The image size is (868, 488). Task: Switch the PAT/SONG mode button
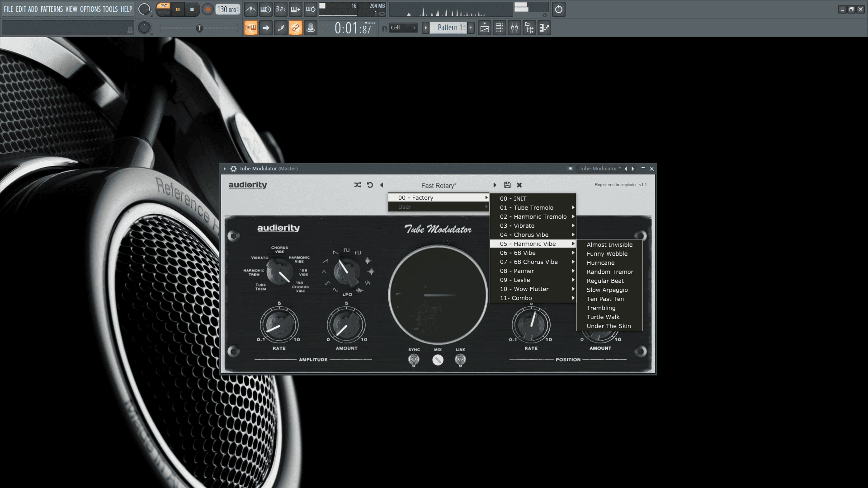[164, 9]
